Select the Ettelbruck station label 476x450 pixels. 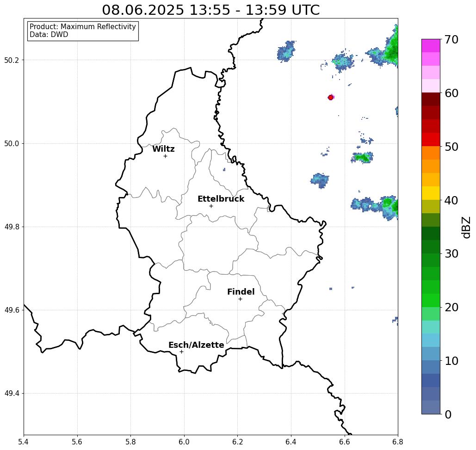click(221, 199)
